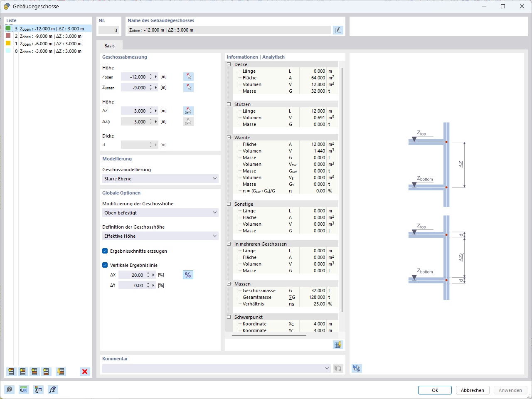Image resolution: width=532 pixels, height=399 pixels.
Task: Click the Gesamtmasse value 128.000
Action: (318, 297)
